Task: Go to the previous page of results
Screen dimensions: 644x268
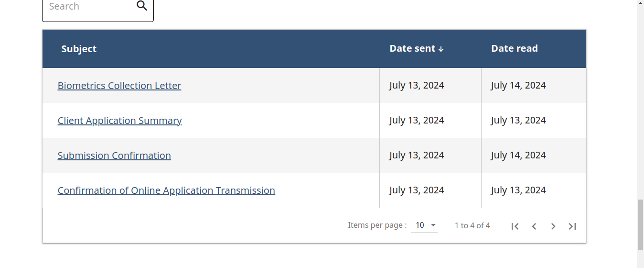Action: click(534, 226)
